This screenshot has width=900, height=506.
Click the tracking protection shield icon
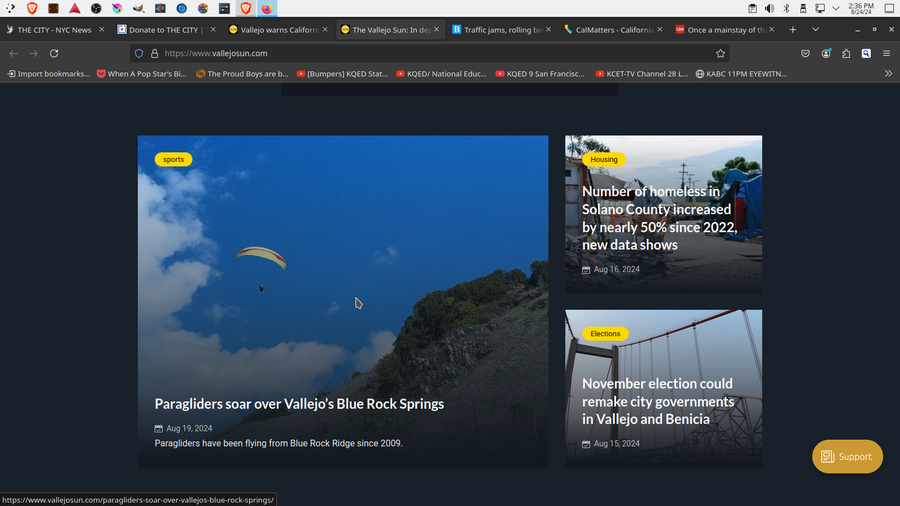139,53
